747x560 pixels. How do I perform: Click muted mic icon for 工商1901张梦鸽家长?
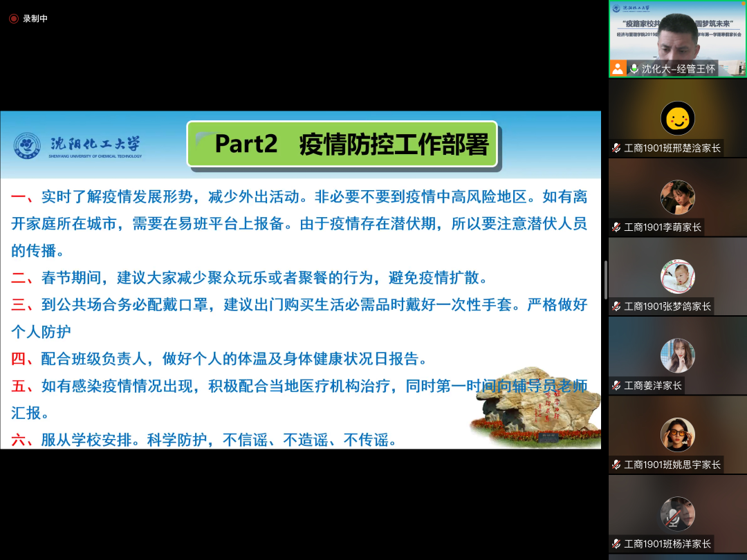616,306
